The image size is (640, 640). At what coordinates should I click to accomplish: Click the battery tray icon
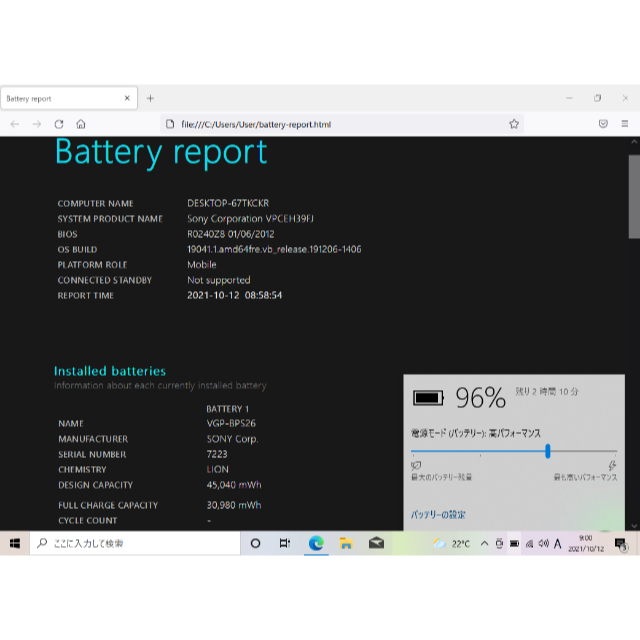514,543
